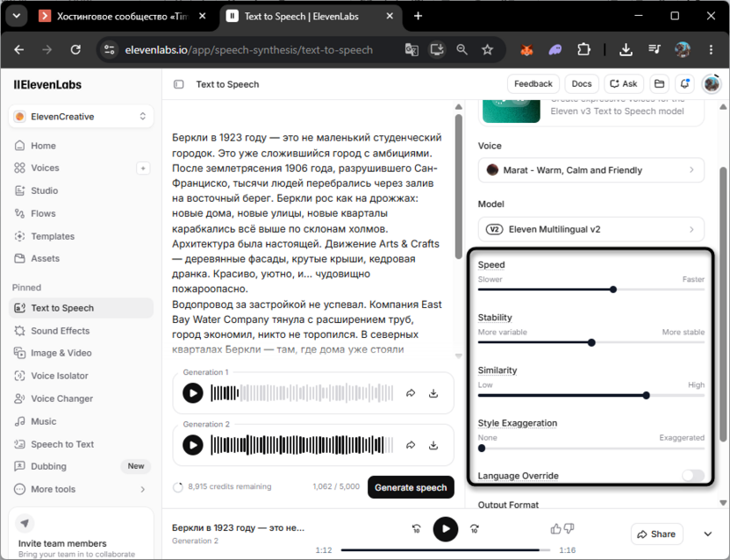Open voice selector Marat - Warm, Calm and Friendly
This screenshot has height=560, width=730.
tap(590, 170)
